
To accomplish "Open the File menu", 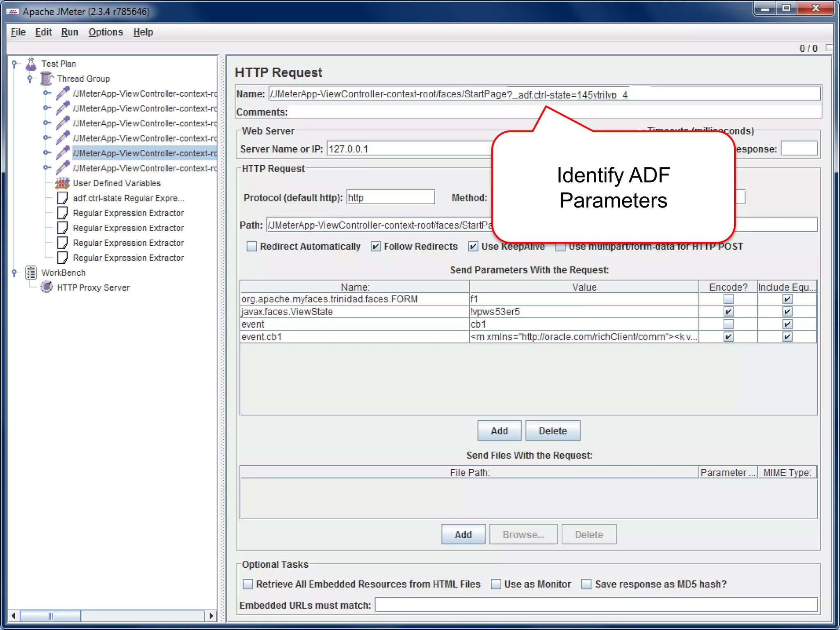I will point(18,32).
